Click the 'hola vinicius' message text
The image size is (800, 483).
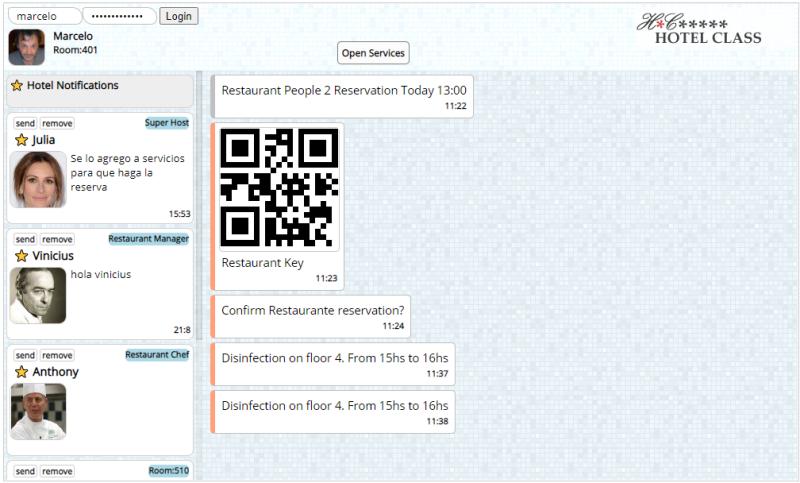click(x=101, y=274)
